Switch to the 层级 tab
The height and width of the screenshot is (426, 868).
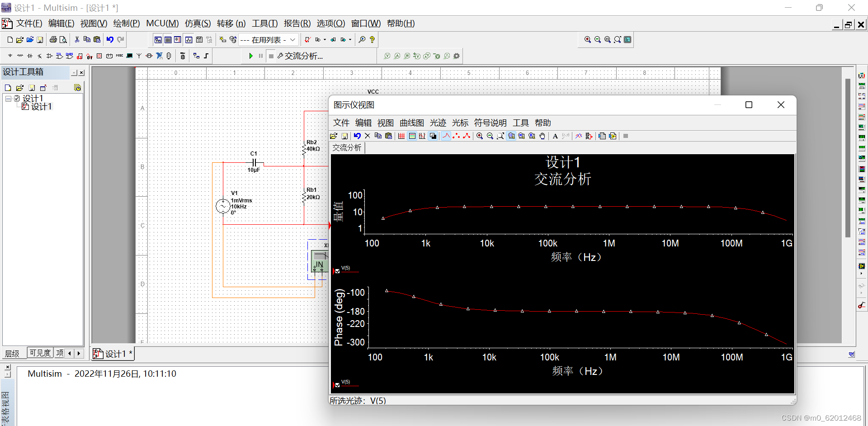[x=12, y=353]
